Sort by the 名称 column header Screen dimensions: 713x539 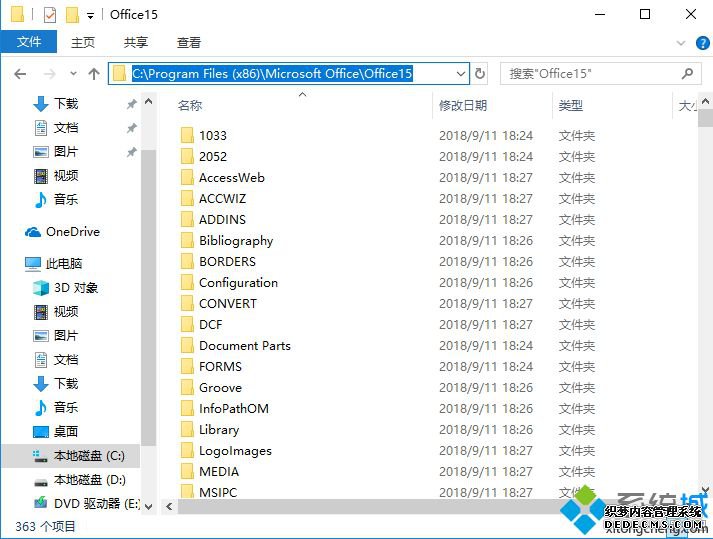tap(190, 106)
